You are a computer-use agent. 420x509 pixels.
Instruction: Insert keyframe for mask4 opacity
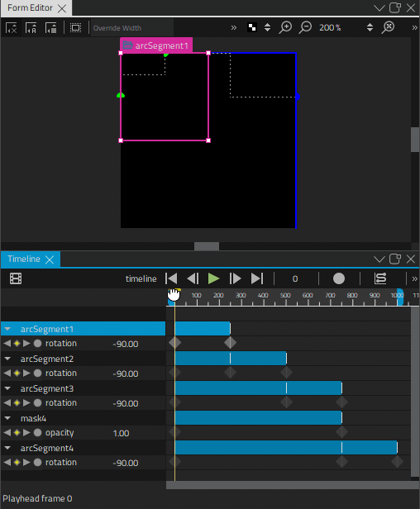pos(17,433)
